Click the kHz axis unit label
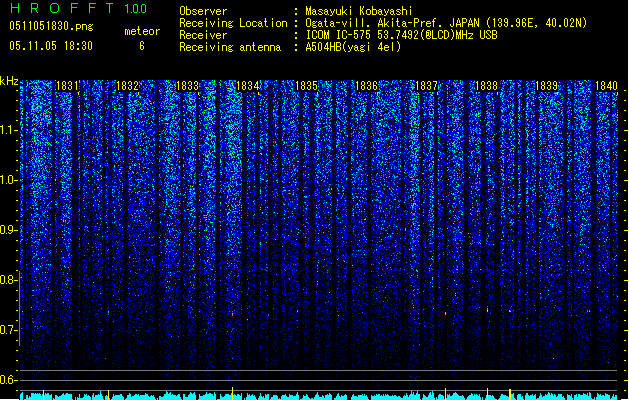The width and height of the screenshot is (629, 400). (9, 81)
